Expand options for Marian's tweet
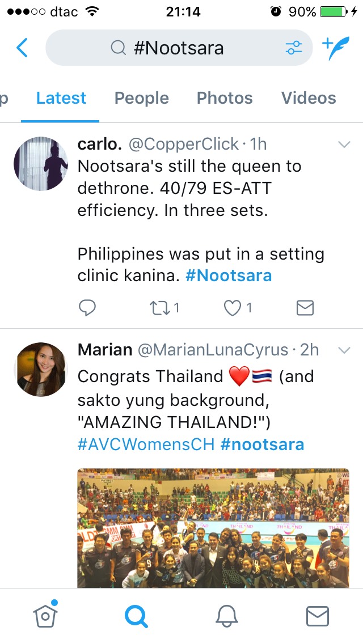 [x=344, y=350]
